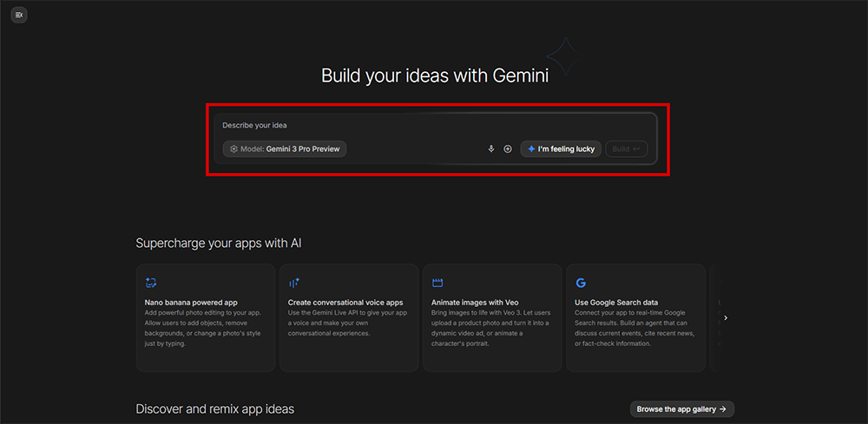
Task: Click the Google G logo icon
Action: click(x=581, y=283)
